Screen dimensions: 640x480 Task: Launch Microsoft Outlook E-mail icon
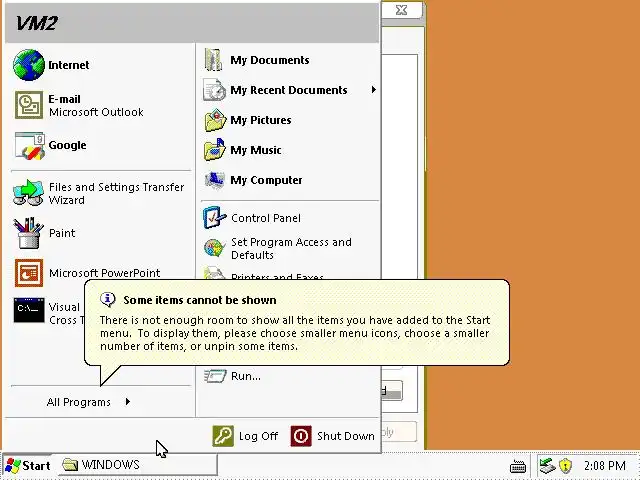coord(29,105)
